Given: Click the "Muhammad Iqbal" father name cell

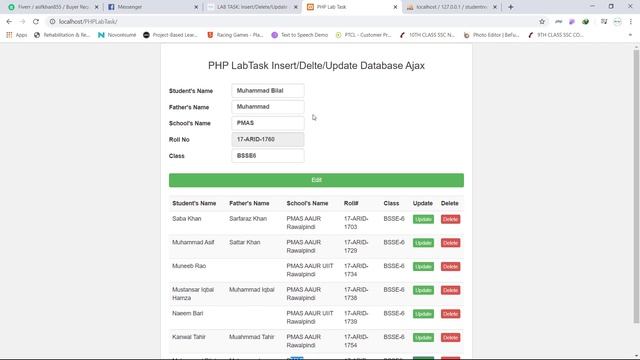Looking at the screenshot, I should pyautogui.click(x=251, y=290).
